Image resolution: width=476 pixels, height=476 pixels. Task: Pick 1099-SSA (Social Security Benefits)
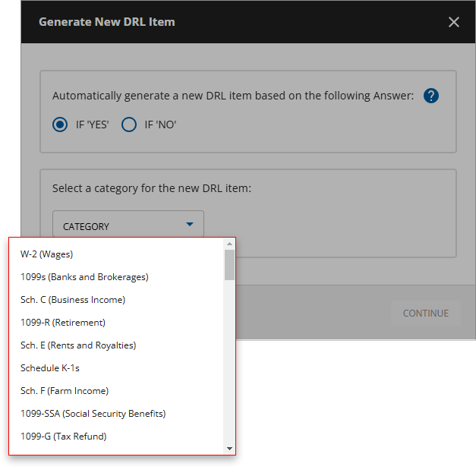pos(93,414)
